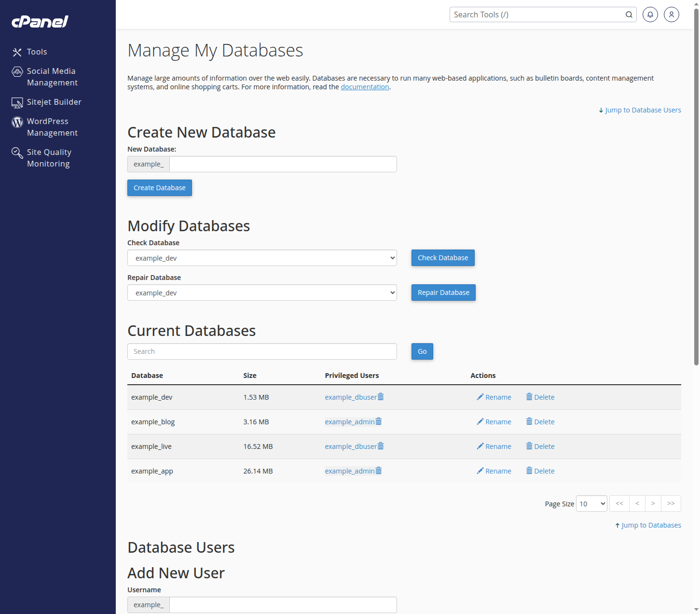Open Tools from the sidebar
The height and width of the screenshot is (614, 700).
[37, 52]
